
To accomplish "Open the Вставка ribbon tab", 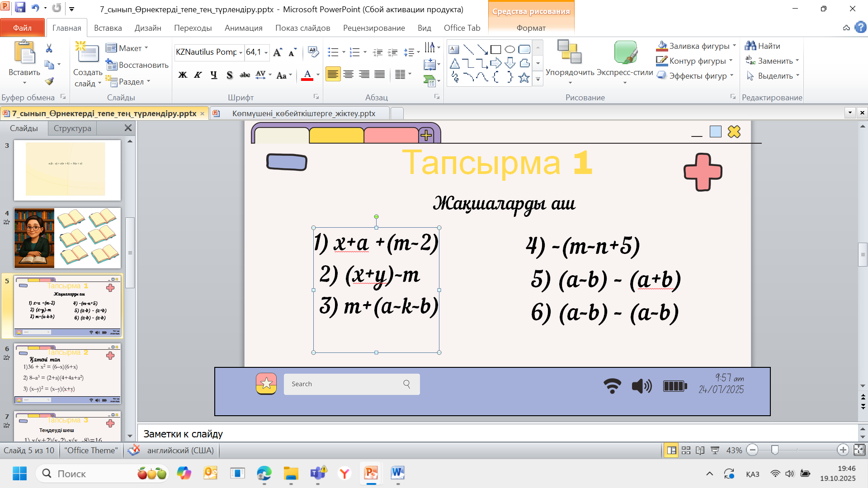I will [x=108, y=28].
